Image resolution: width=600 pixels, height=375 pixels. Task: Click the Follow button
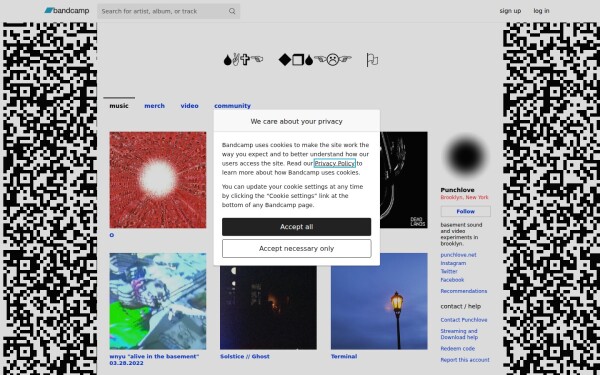pos(466,211)
